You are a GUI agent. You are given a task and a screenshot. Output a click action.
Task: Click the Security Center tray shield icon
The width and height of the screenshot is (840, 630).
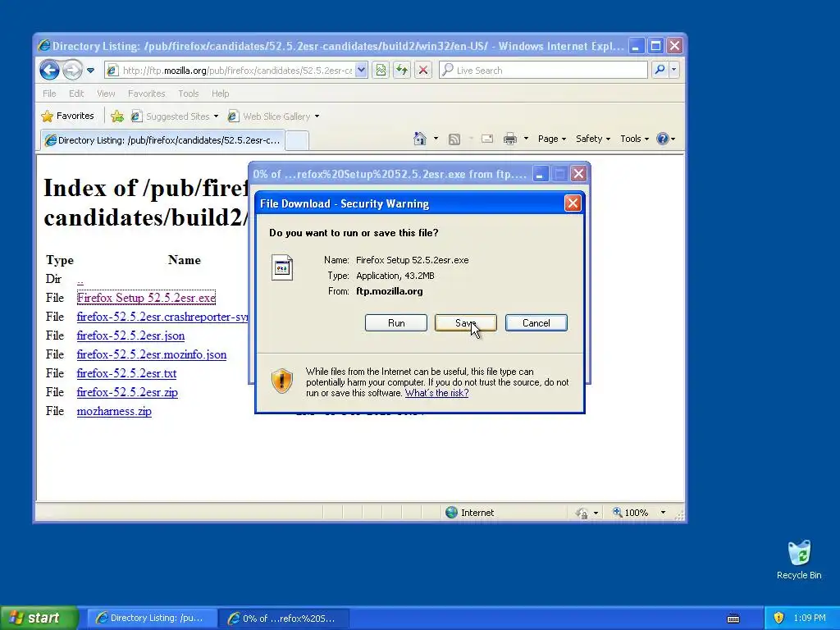[779, 618]
